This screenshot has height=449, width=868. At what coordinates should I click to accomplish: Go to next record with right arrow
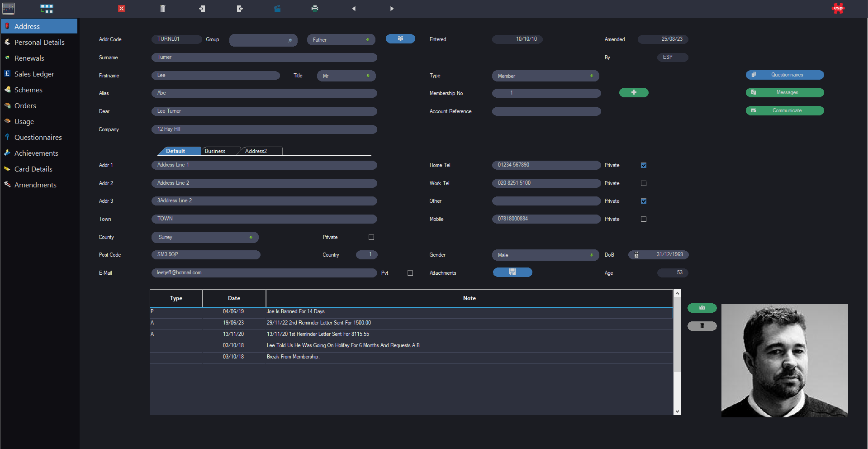point(392,9)
